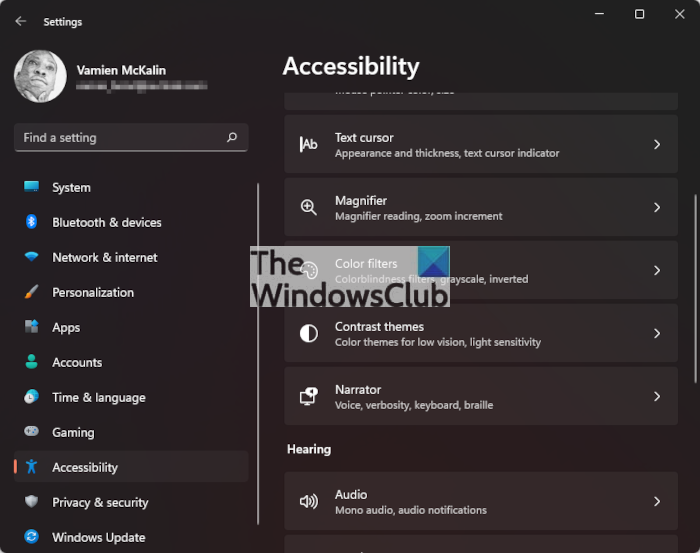Click the Windows Update icon
The image size is (700, 553).
pos(32,537)
